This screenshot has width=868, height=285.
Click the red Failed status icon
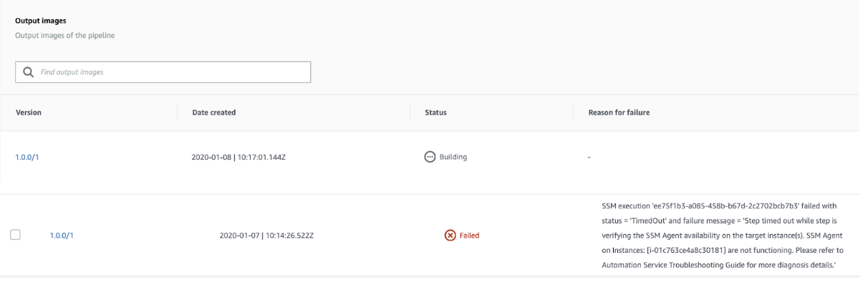tap(450, 234)
